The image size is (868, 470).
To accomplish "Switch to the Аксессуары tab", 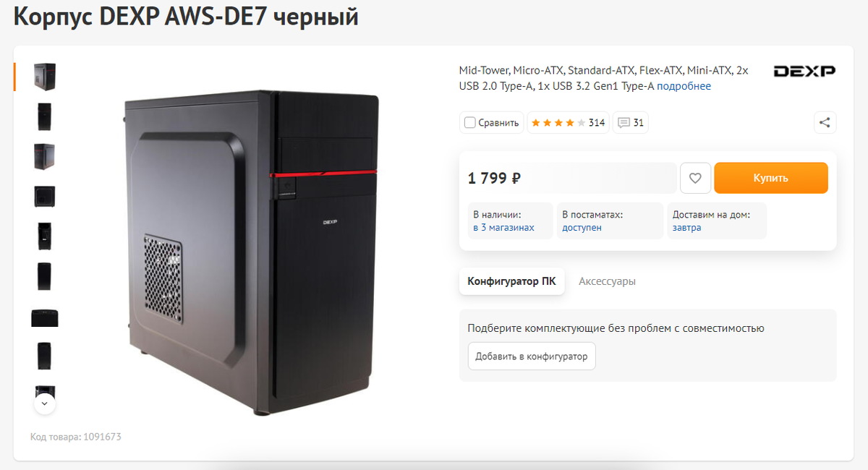I will (607, 281).
